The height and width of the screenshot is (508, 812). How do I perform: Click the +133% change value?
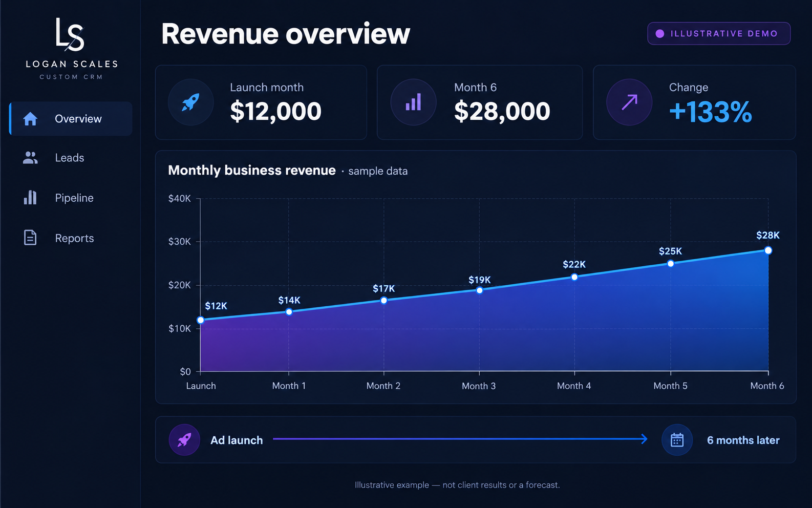710,112
